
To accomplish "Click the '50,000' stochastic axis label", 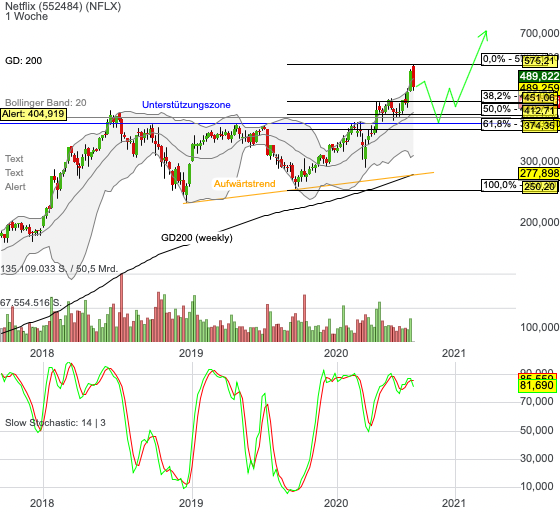I will [x=537, y=431].
